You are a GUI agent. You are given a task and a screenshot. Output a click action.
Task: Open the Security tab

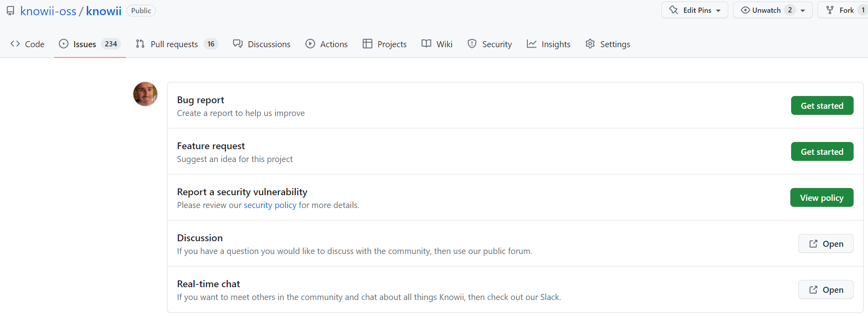489,44
